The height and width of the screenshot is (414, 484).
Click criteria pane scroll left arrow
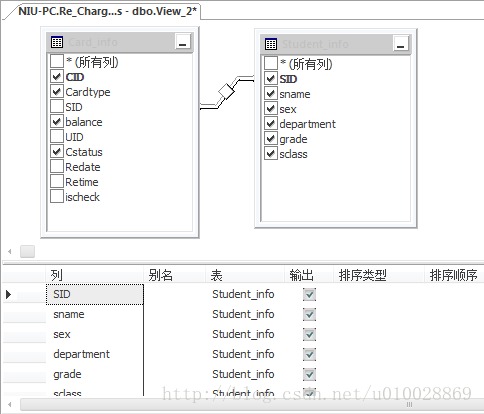coord(10,405)
